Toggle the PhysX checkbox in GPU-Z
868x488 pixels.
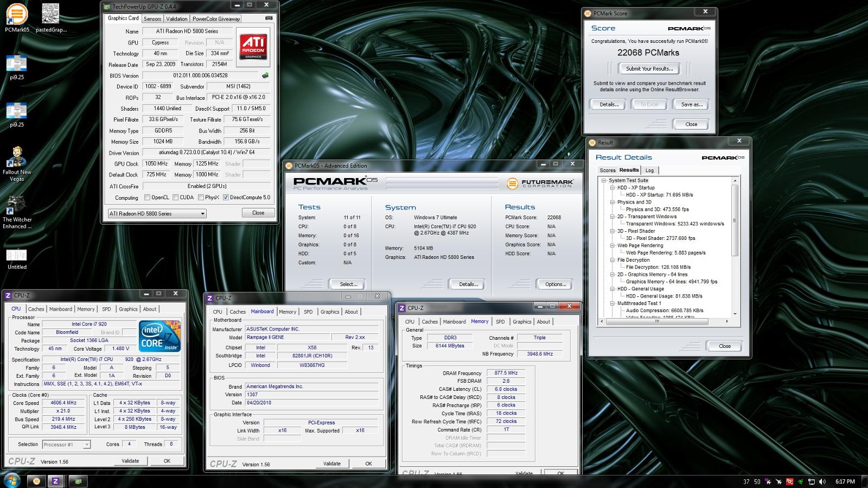click(x=201, y=198)
